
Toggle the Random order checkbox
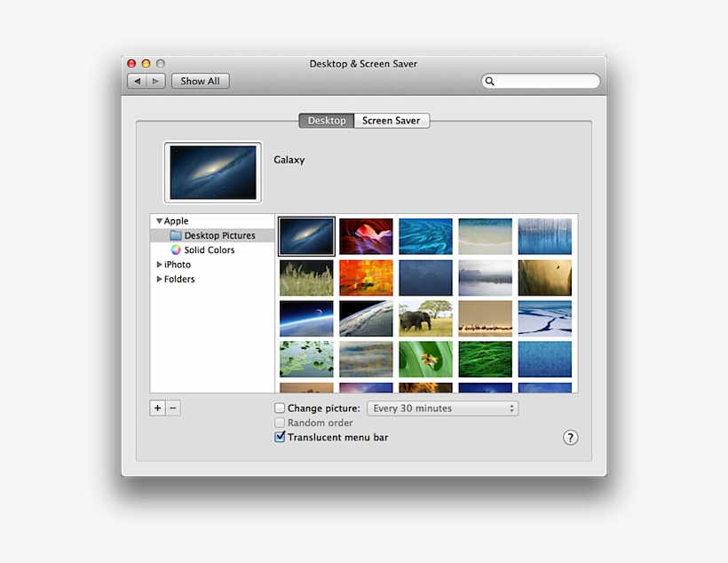280,423
